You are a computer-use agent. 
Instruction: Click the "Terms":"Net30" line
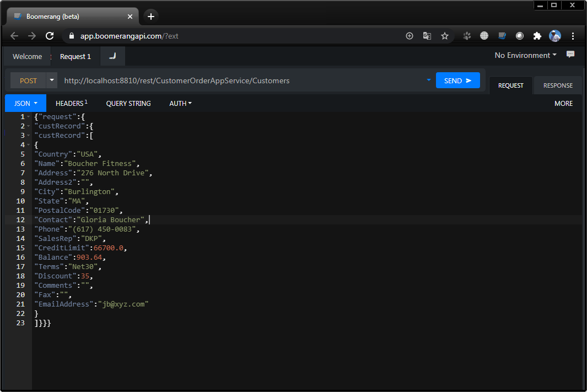68,267
